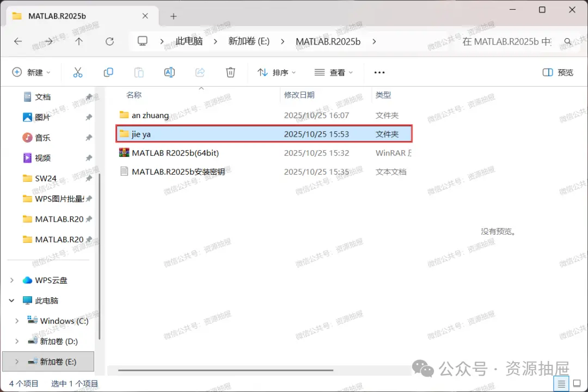Open the 排序 sort dropdown
The image size is (588, 392).
tap(277, 72)
